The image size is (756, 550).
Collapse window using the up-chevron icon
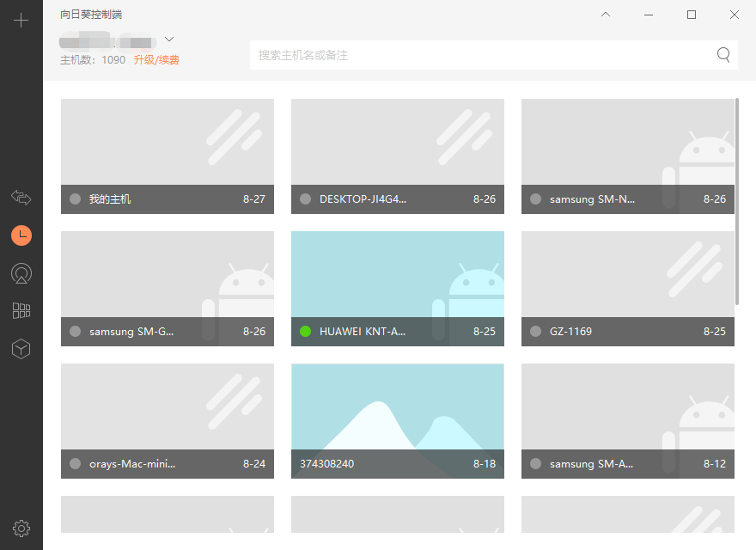pyautogui.click(x=606, y=15)
